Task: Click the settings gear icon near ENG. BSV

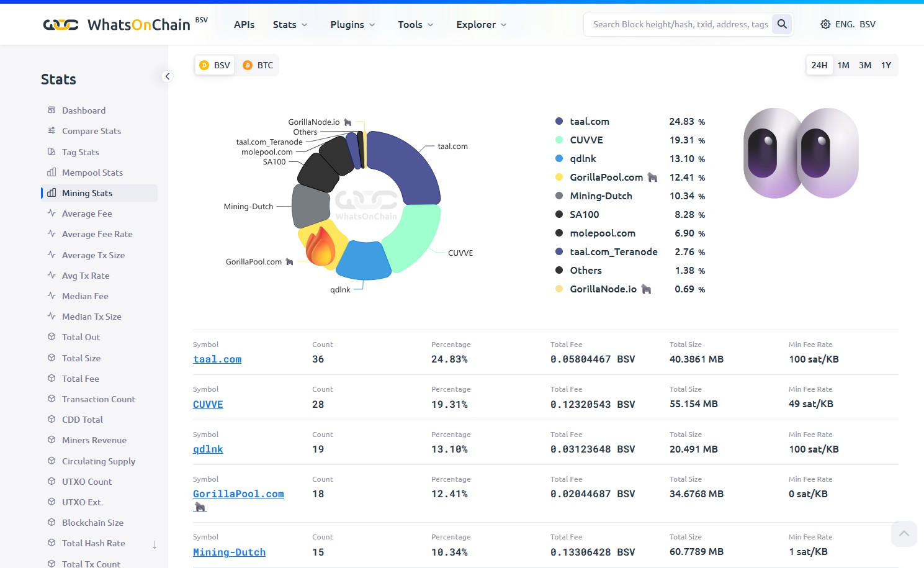Action: [x=825, y=24]
